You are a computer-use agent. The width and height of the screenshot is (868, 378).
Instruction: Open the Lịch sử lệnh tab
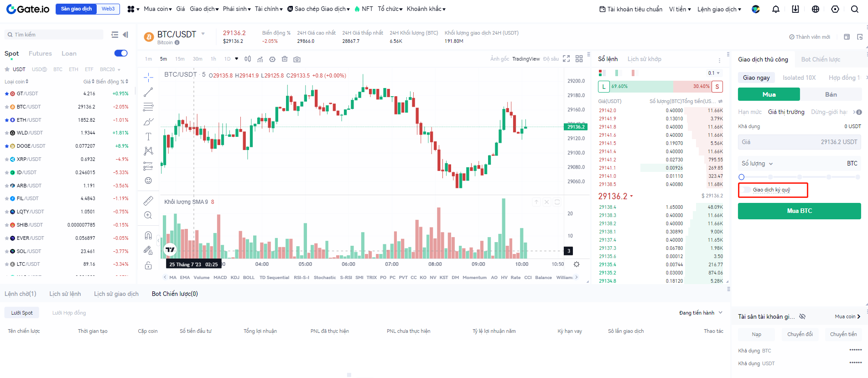click(x=65, y=294)
